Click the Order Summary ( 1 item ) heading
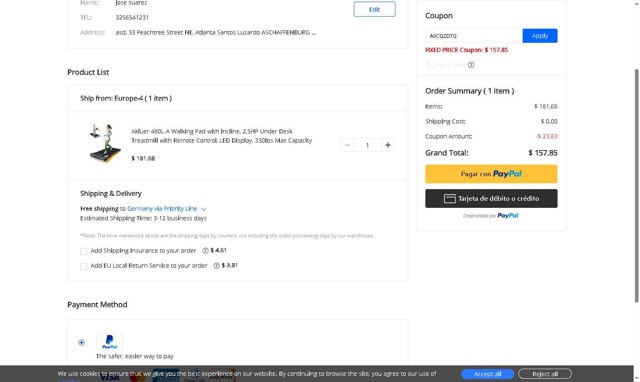 [x=469, y=91]
